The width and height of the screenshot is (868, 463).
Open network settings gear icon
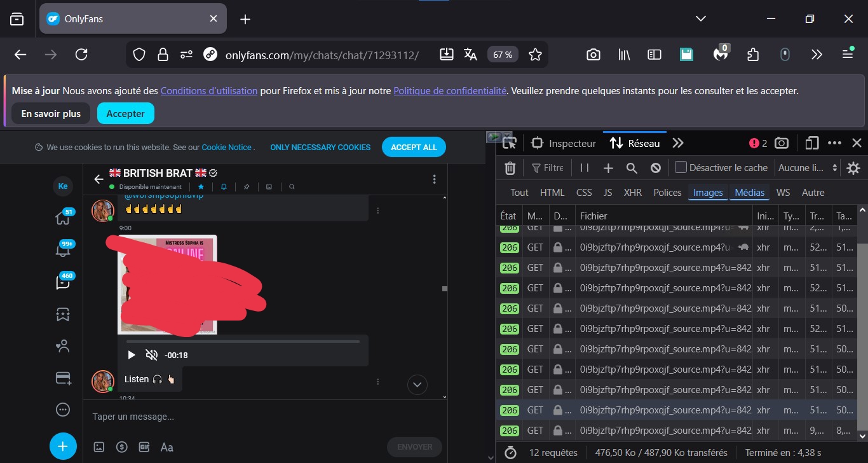[x=853, y=168]
